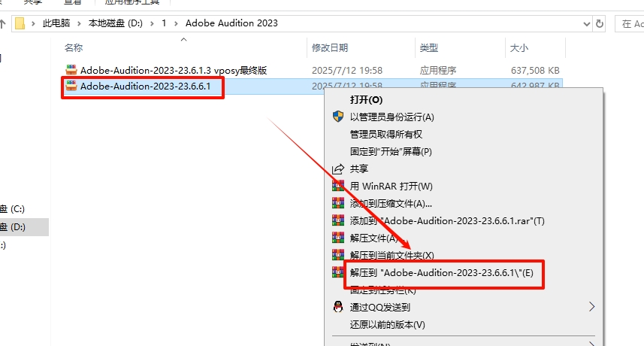Choose 打开(O) from the context menu

[x=464, y=100]
